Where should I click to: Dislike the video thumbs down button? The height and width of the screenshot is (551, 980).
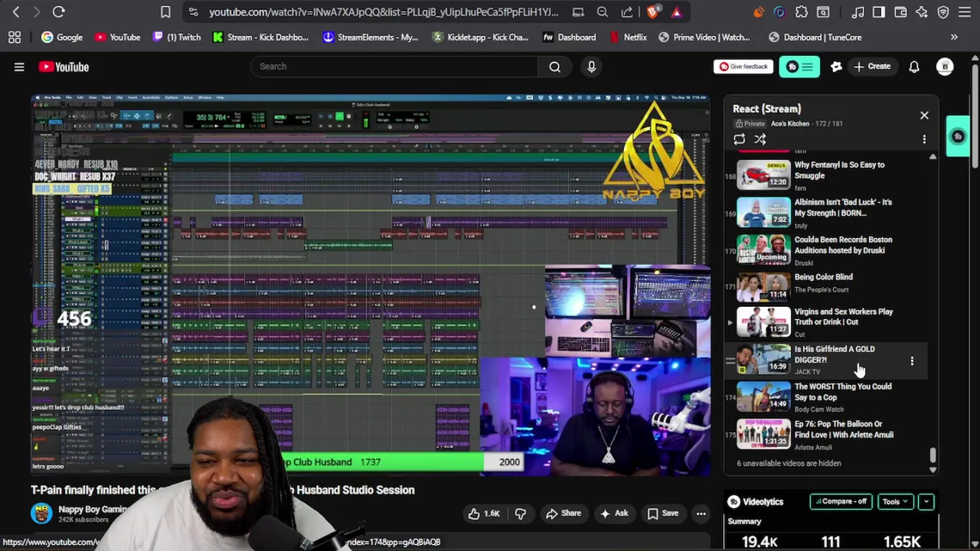(520, 514)
